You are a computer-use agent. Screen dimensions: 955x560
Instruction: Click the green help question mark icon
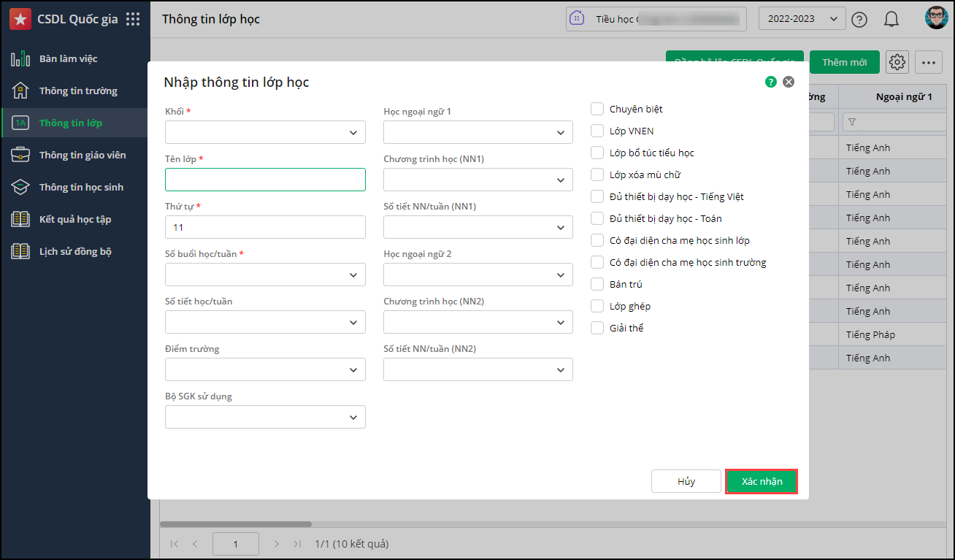coord(771,83)
